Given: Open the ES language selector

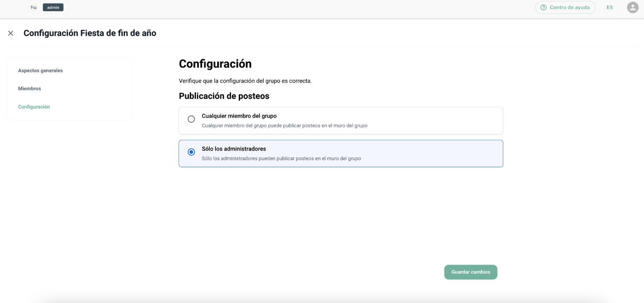Looking at the screenshot, I should (x=609, y=7).
